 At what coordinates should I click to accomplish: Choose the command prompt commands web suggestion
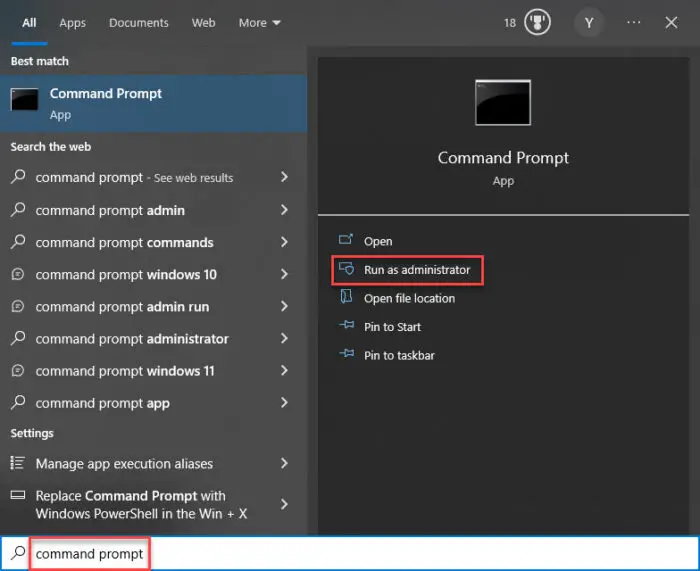click(x=124, y=243)
